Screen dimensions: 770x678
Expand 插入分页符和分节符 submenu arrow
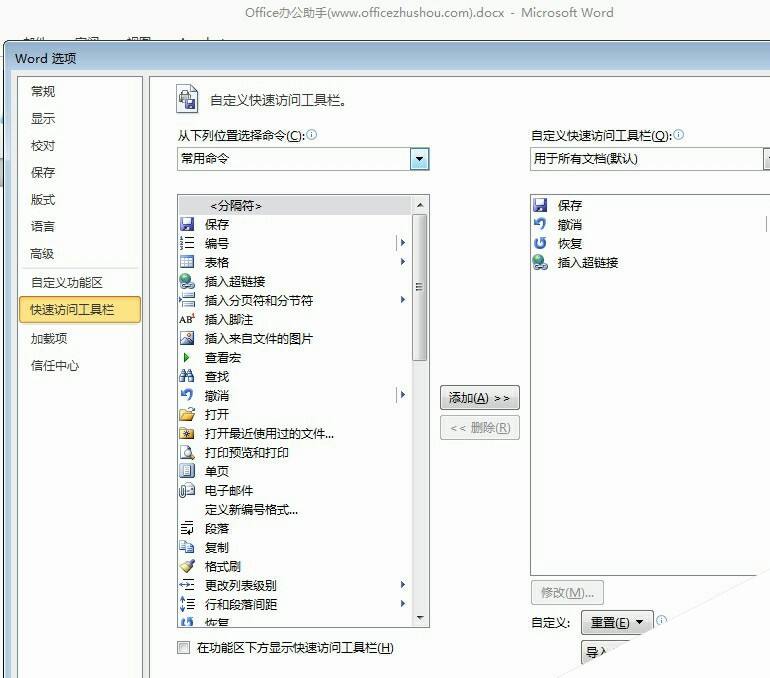(x=403, y=299)
